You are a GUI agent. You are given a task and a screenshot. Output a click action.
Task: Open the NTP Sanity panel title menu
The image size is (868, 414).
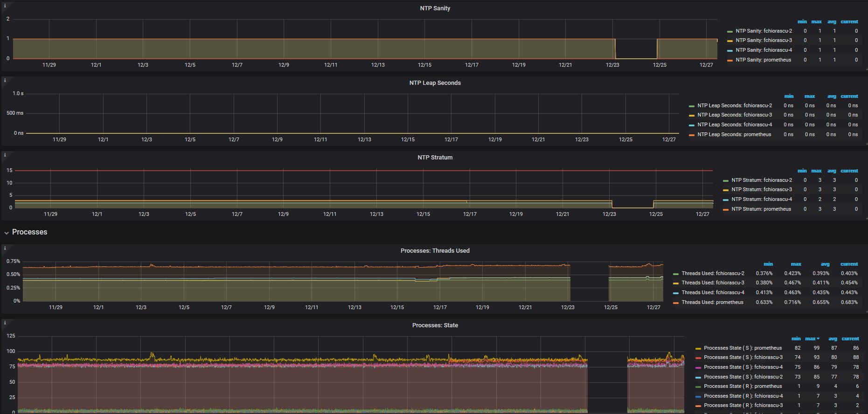pyautogui.click(x=435, y=8)
